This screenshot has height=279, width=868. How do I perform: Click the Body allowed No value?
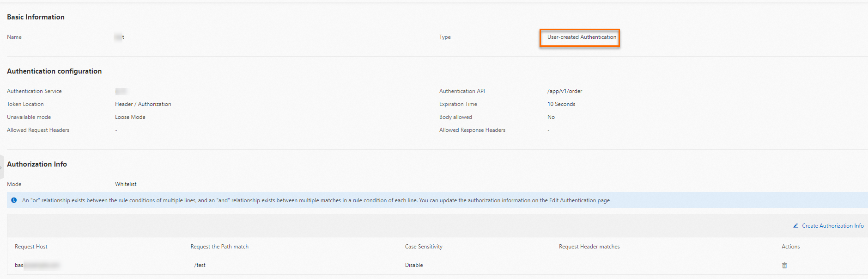(x=551, y=117)
